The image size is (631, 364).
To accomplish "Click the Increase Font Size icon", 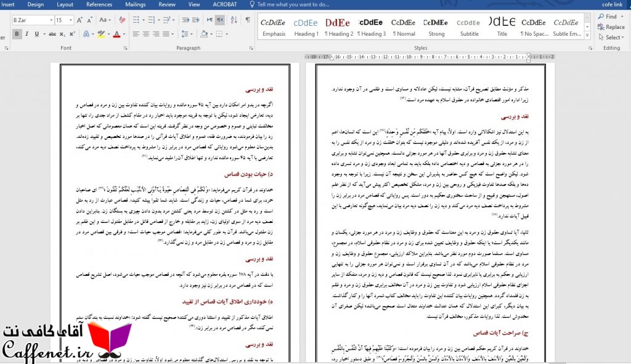I will coord(79,20).
